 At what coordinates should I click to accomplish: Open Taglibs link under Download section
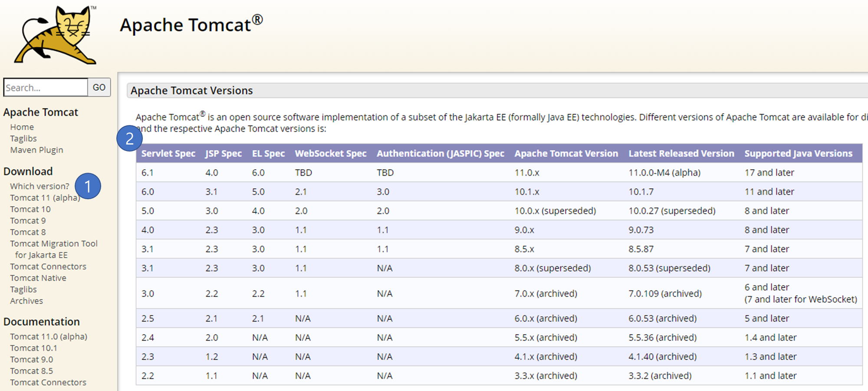tap(23, 289)
